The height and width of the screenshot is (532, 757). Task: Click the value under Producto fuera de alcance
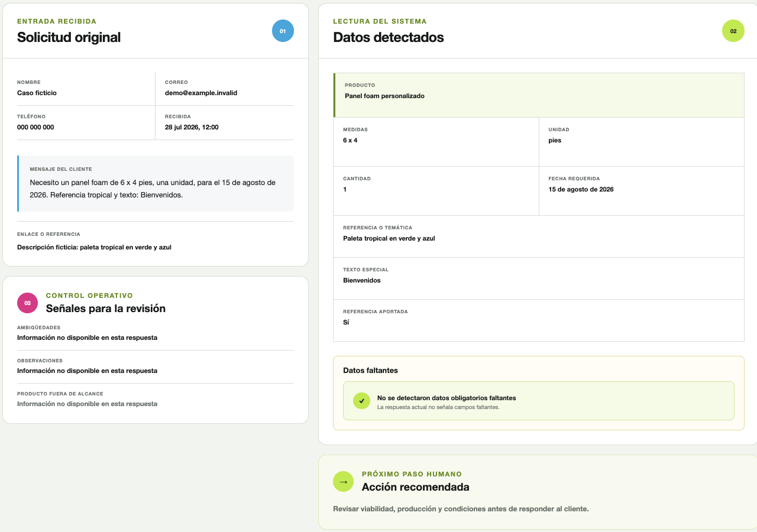pyautogui.click(x=87, y=404)
